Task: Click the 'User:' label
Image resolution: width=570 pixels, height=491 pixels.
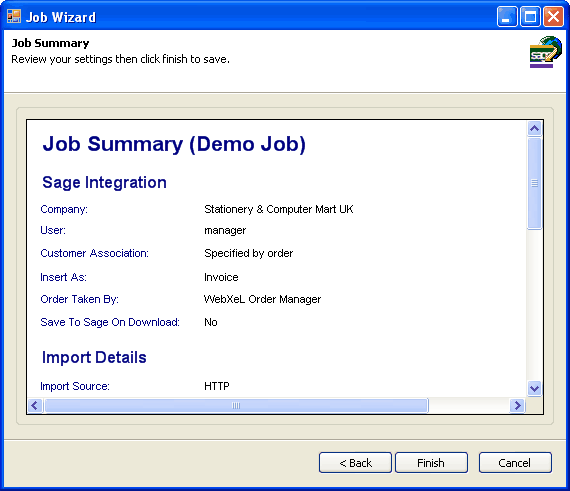Action: point(53,230)
